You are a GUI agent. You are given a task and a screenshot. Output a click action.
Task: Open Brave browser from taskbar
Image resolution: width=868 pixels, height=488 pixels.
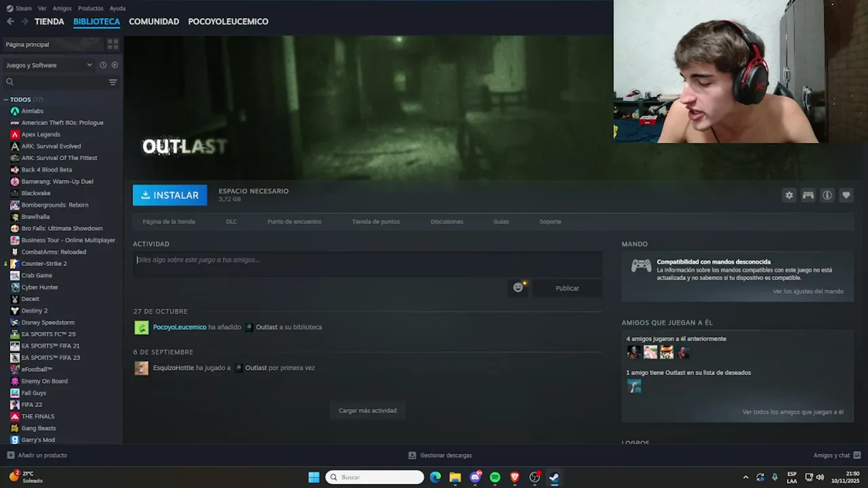pos(515,477)
